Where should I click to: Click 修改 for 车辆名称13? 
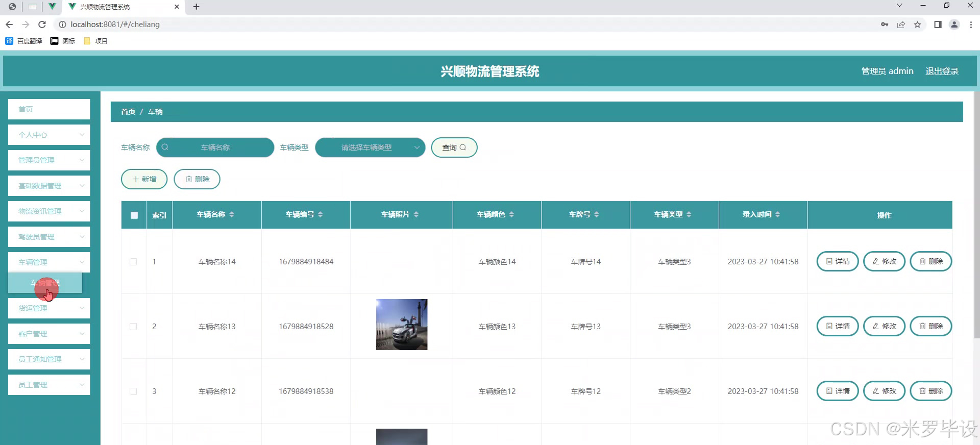[x=884, y=326]
